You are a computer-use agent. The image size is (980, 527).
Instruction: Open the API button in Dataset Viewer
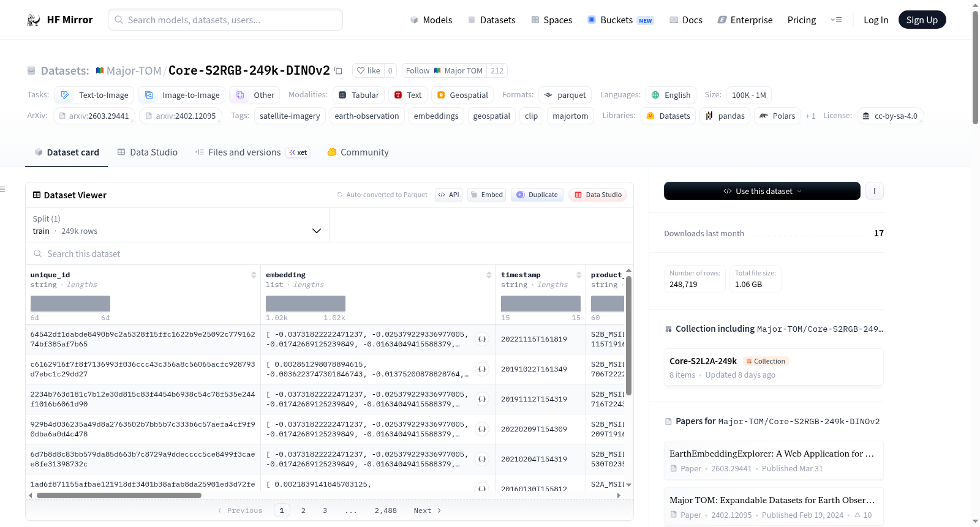click(x=448, y=195)
